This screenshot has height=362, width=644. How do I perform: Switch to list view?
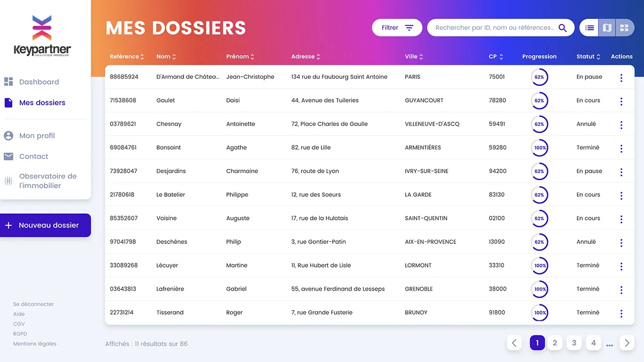tap(590, 28)
